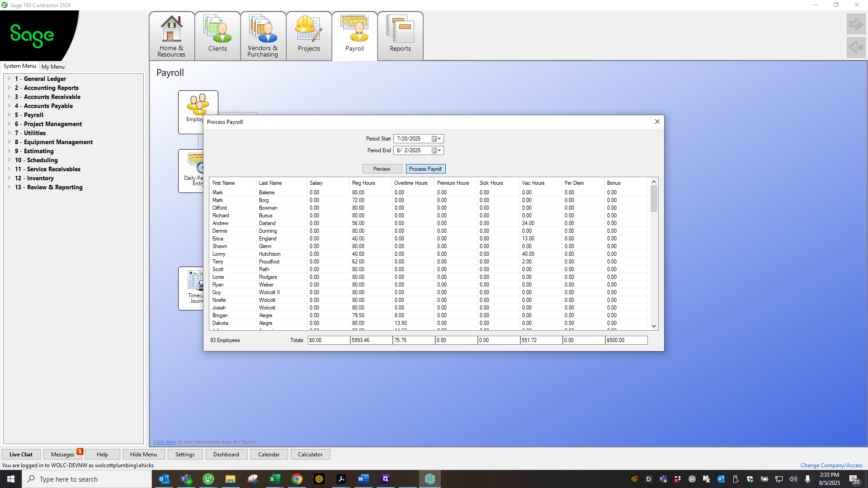Click the Change Company/Access link

tap(831, 465)
